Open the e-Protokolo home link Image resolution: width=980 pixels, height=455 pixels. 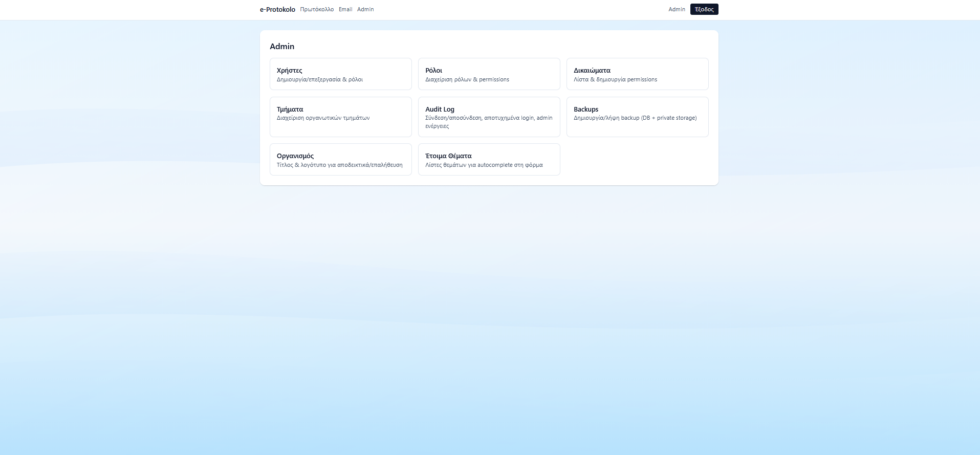coord(277,9)
